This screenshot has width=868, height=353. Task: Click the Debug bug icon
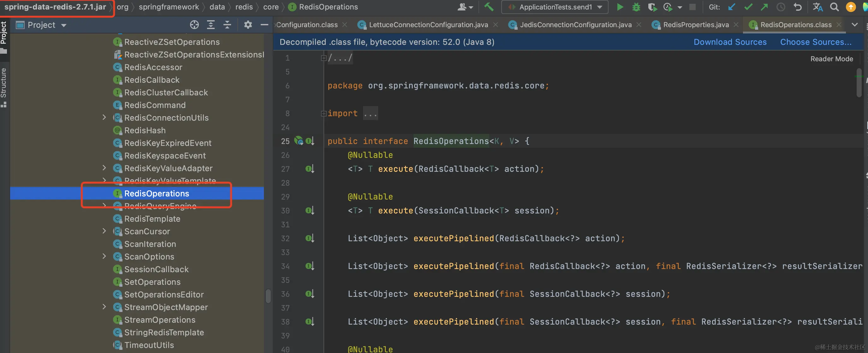[x=636, y=7]
